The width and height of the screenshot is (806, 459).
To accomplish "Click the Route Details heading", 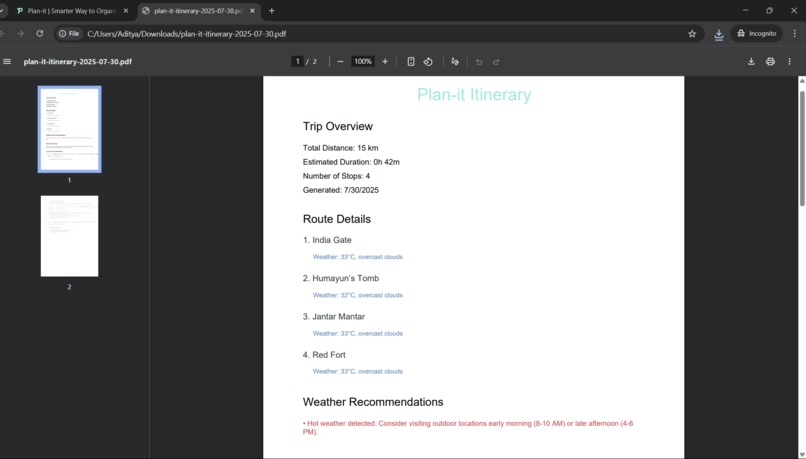I will [337, 219].
